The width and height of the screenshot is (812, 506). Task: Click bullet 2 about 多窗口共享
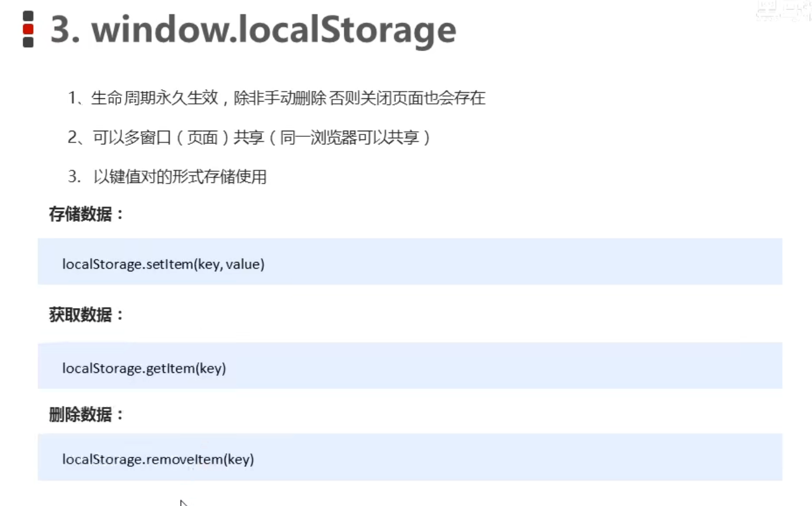click(x=249, y=138)
